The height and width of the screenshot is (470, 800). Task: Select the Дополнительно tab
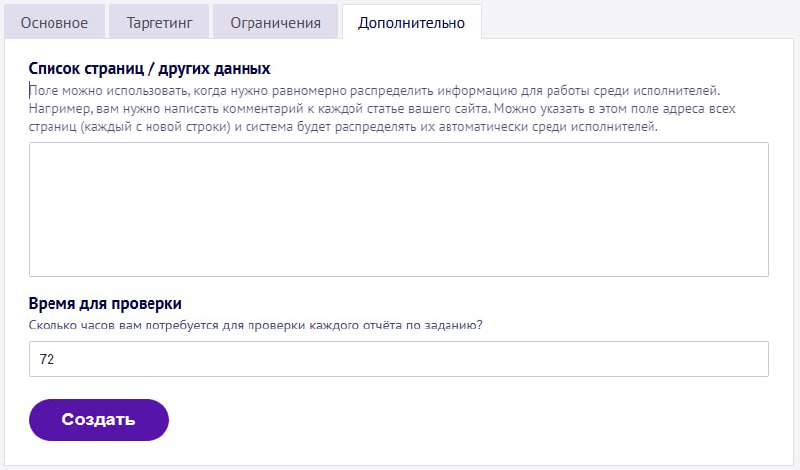411,22
